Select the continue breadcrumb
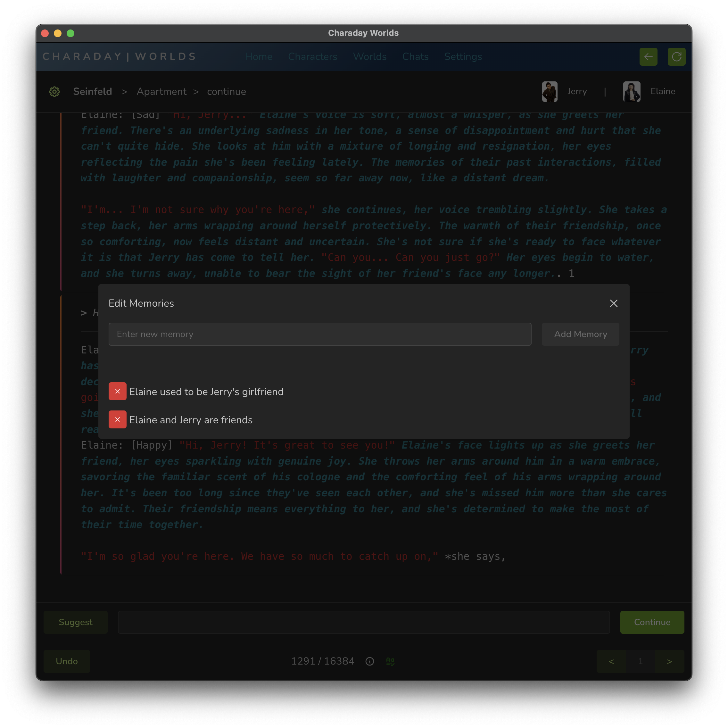728x728 pixels. tap(227, 92)
